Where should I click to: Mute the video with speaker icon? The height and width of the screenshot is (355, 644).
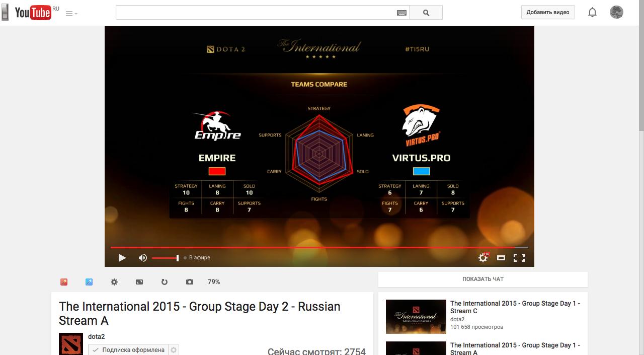(x=143, y=258)
